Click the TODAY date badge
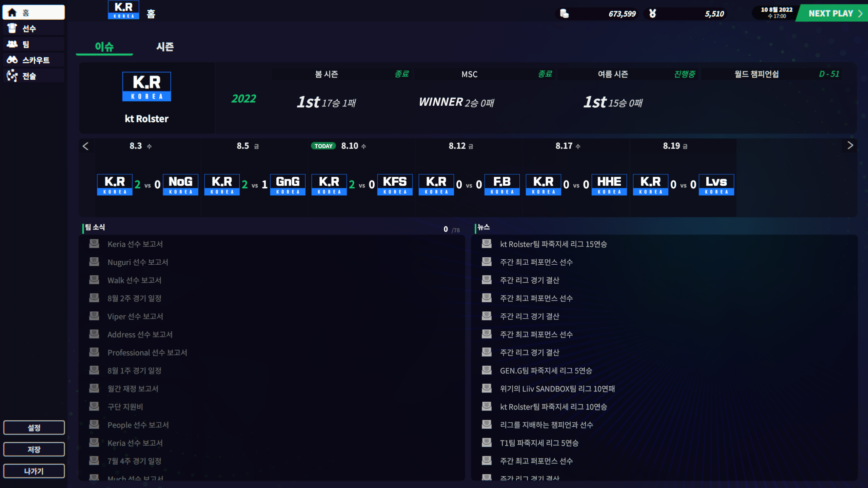Screen dimensions: 868x488 (323, 146)
